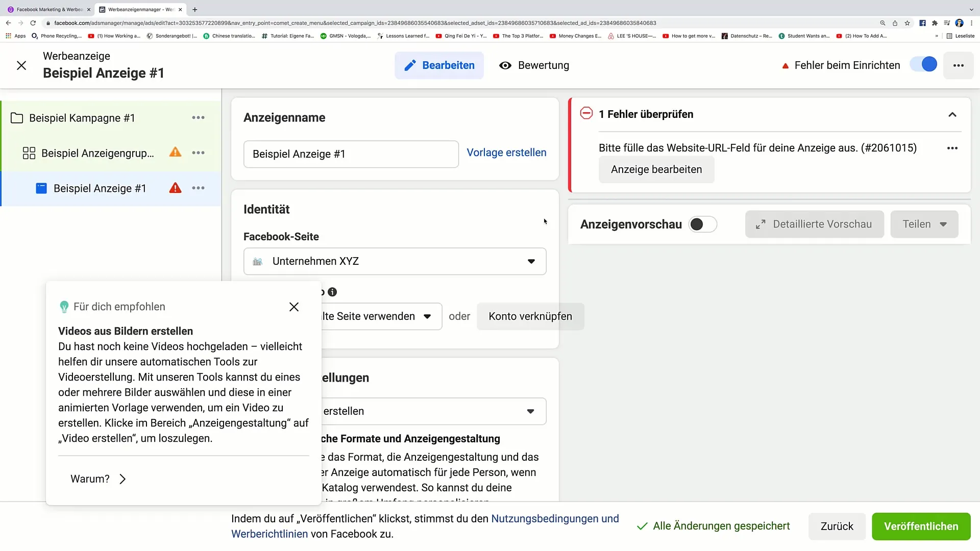The image size is (980, 551).
Task: Click the ad set grid icon in sidebar
Action: tap(28, 153)
